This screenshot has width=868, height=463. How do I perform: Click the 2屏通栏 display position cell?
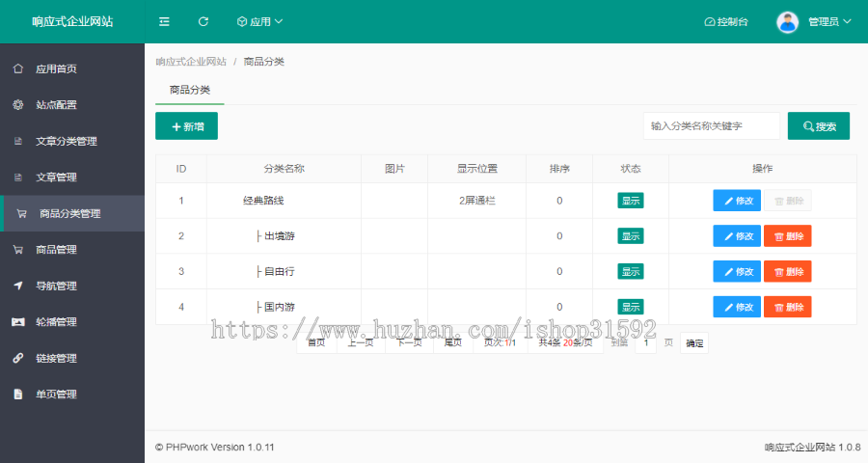click(x=476, y=201)
